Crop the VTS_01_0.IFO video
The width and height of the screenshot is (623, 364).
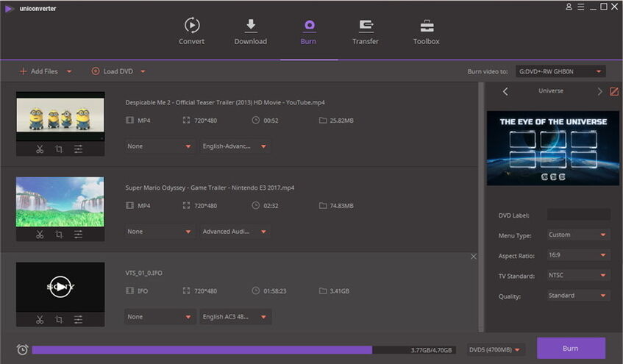[x=59, y=319]
